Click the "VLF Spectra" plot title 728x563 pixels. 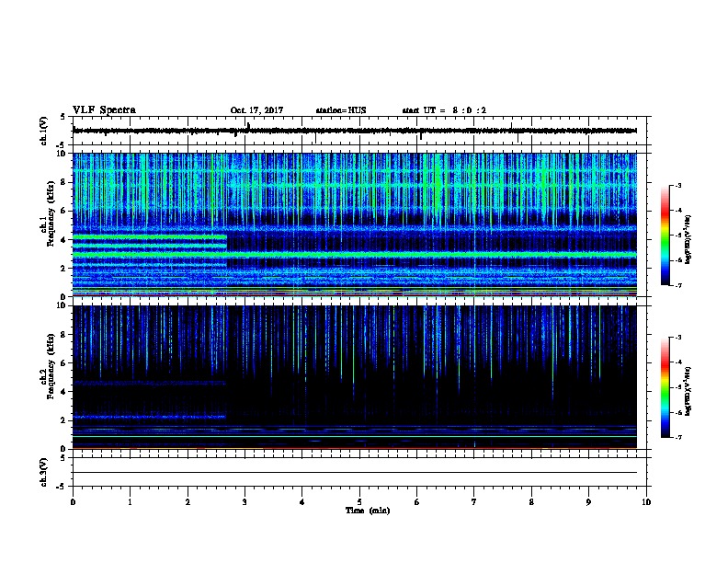pos(104,110)
